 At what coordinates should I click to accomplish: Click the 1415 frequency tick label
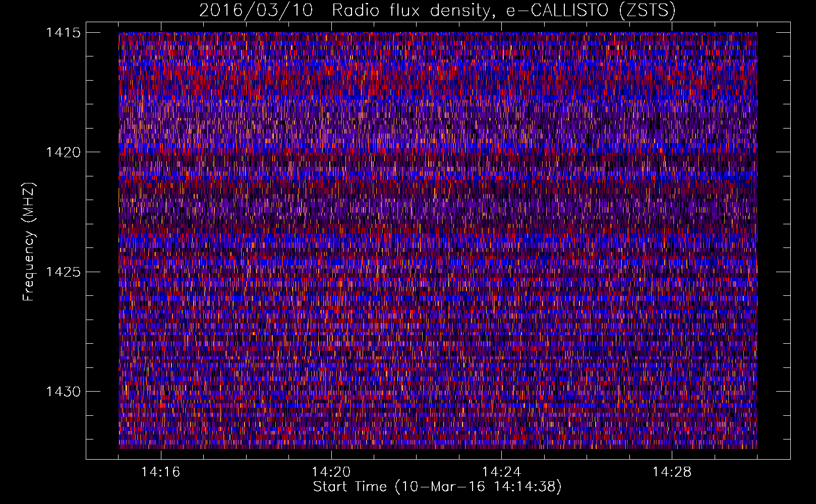pyautogui.click(x=63, y=33)
